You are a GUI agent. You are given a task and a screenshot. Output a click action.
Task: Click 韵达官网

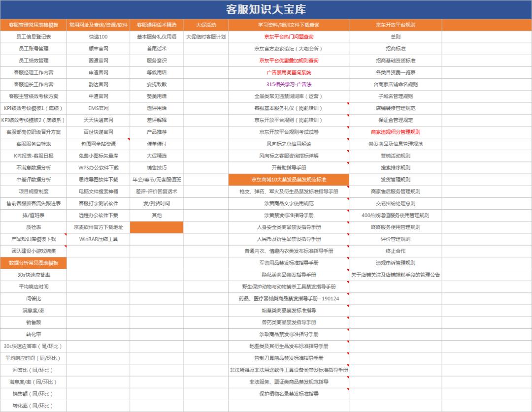click(x=99, y=84)
